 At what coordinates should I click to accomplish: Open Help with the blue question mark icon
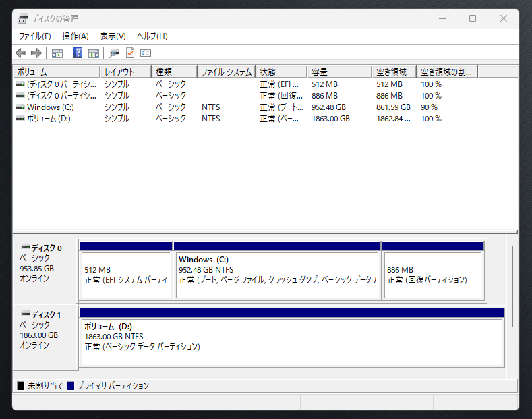click(78, 53)
